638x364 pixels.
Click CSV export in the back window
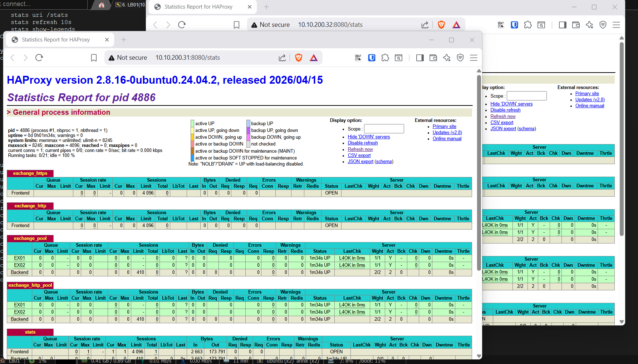(x=502, y=123)
